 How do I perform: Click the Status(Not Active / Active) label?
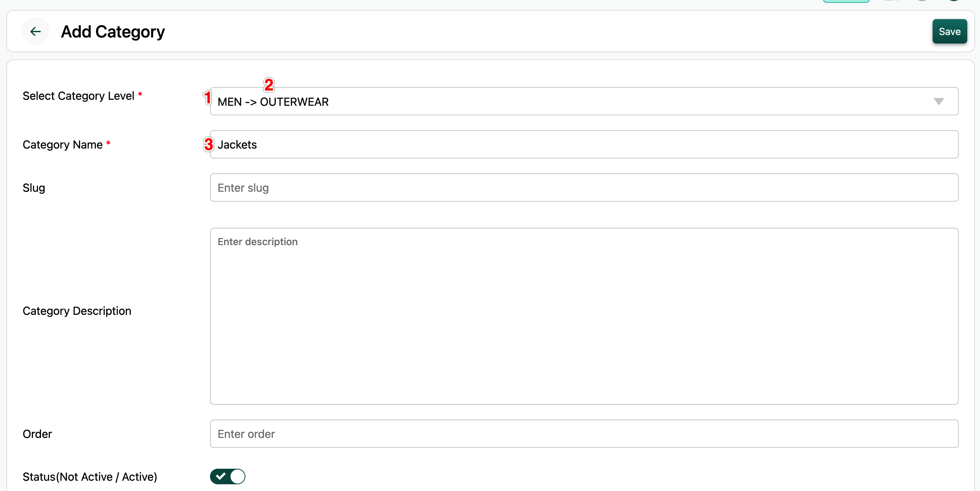click(90, 476)
